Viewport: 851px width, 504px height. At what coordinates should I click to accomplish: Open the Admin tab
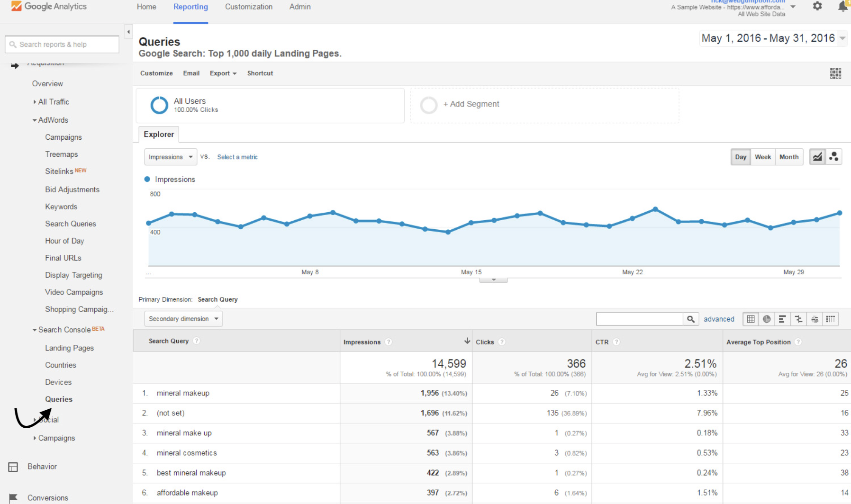300,7
